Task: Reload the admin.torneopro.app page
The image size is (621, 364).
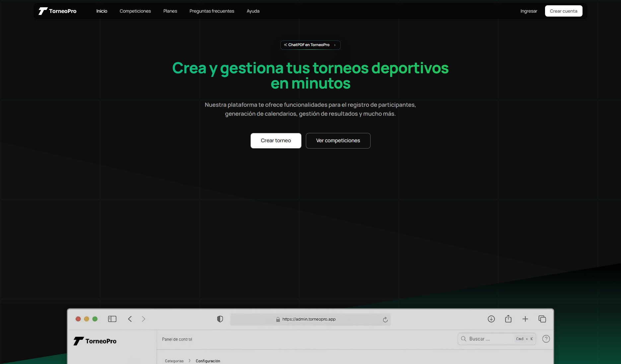Action: tap(385, 320)
